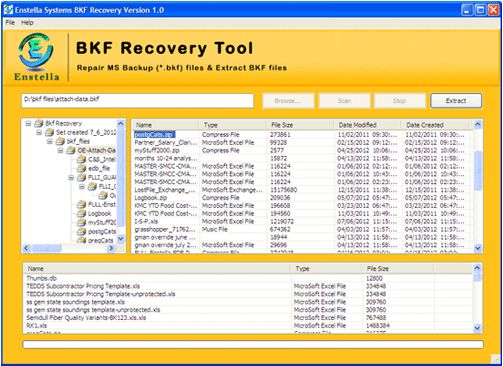Collapse the OE-Attach-Data tree node
This screenshot has width=503, height=366.
coord(61,151)
